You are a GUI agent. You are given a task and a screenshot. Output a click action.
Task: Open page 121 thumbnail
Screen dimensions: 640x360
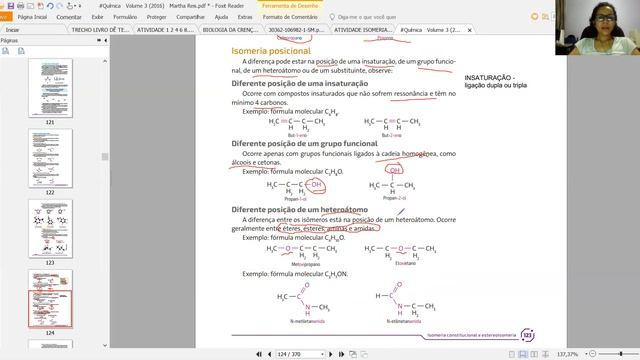pyautogui.click(x=50, y=88)
